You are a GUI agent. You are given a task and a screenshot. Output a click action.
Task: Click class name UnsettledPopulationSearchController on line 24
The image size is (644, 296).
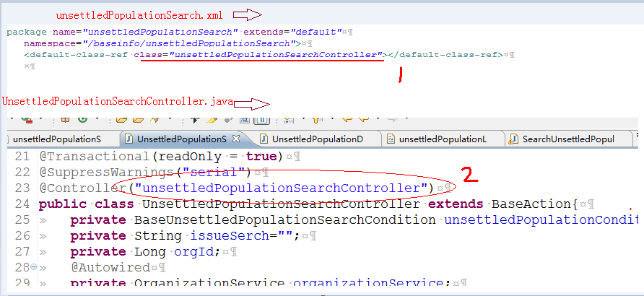point(282,204)
